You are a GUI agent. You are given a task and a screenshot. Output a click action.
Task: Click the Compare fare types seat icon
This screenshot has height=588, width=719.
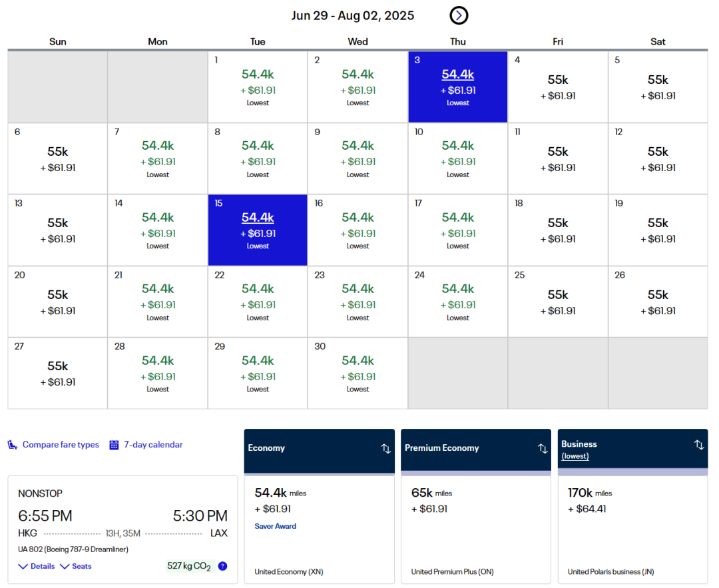point(13,445)
